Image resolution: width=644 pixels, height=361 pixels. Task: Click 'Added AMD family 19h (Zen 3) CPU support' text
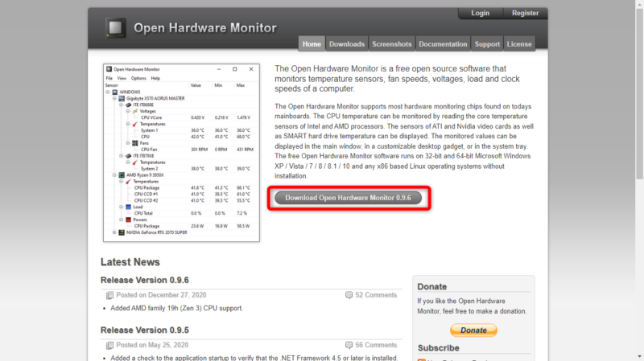tap(176, 308)
